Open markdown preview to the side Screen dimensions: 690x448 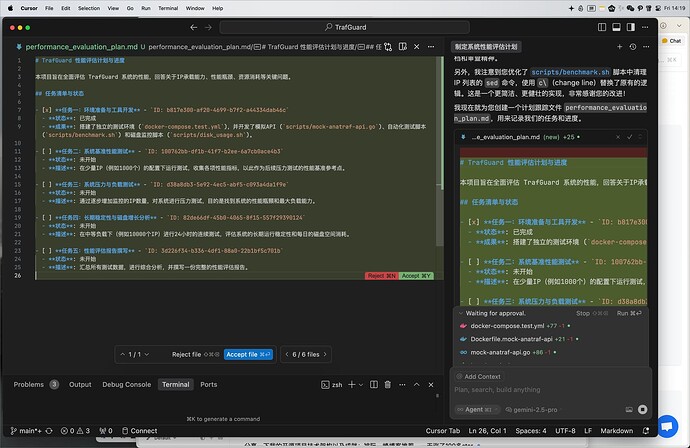(403, 47)
